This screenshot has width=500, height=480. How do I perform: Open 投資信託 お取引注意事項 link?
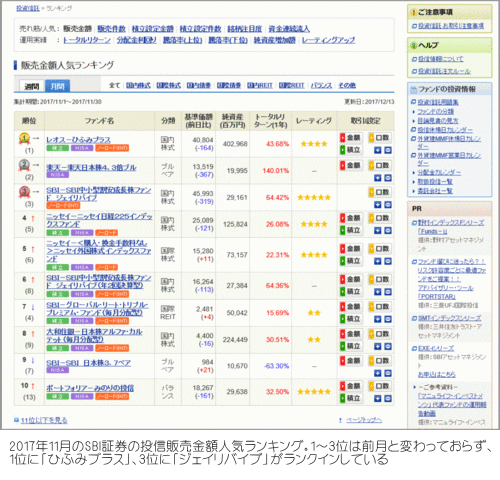click(x=451, y=26)
